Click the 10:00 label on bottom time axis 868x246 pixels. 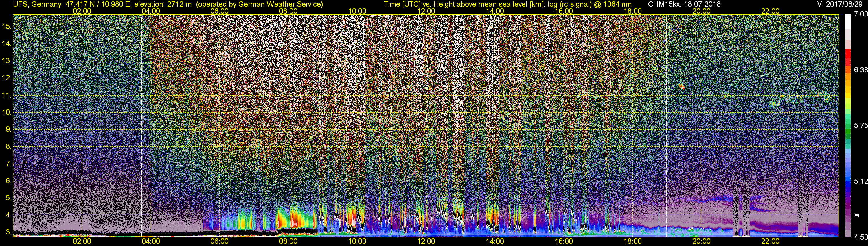click(x=357, y=242)
